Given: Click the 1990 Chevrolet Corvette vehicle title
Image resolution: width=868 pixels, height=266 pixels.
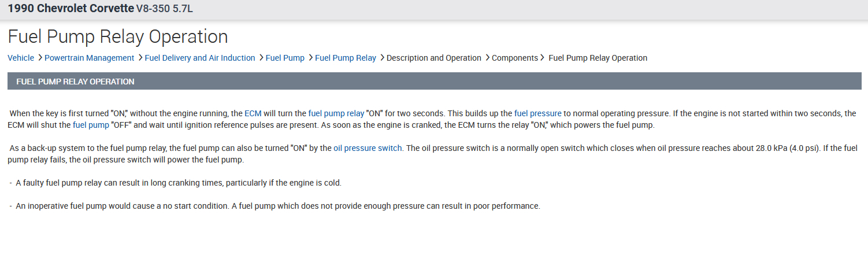Looking at the screenshot, I should [x=71, y=9].
